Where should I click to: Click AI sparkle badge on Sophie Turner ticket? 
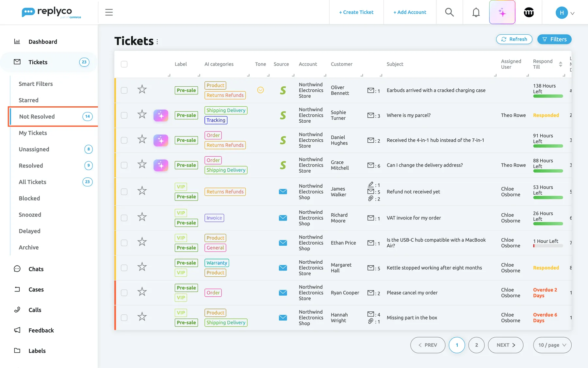(161, 115)
